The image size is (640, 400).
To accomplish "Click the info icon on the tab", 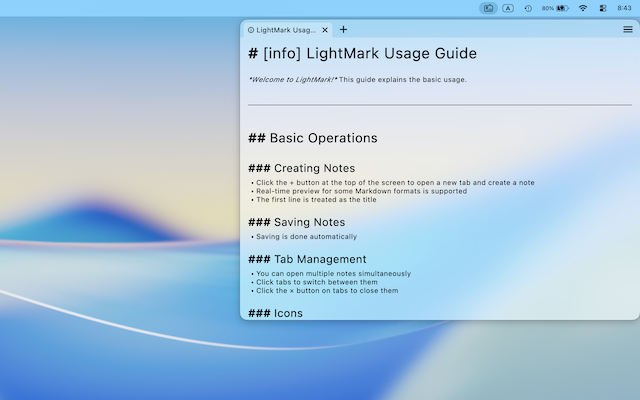I will [251, 30].
